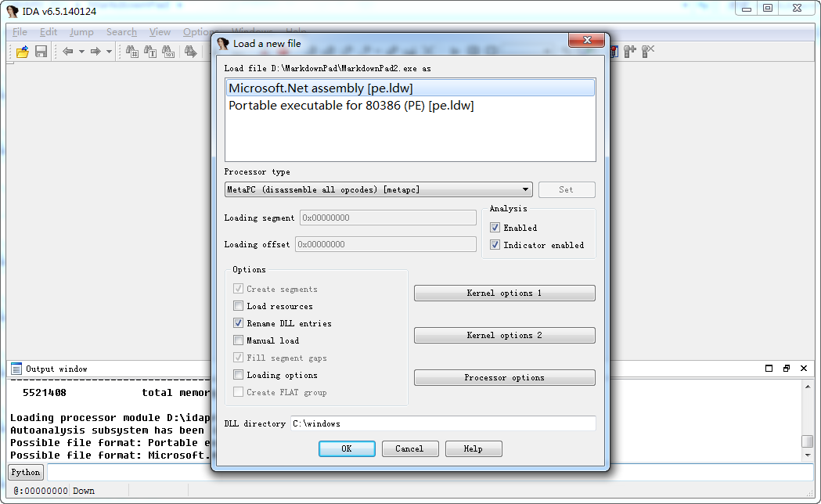The height and width of the screenshot is (504, 821).
Task: Click the Set processor button
Action: click(567, 189)
